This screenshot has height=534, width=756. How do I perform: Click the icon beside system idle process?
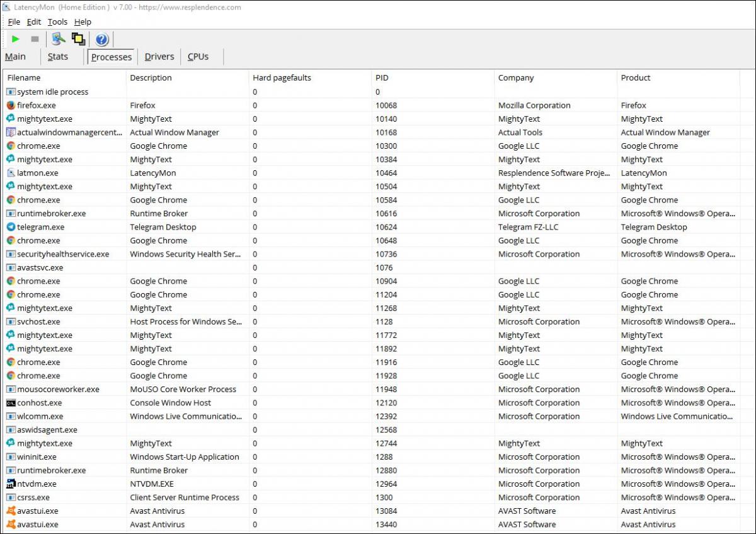tap(11, 92)
